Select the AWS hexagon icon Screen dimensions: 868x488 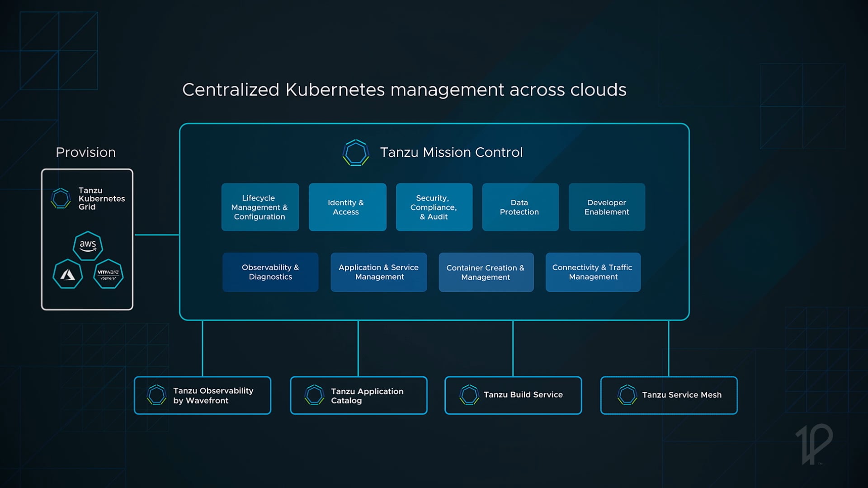pos(88,246)
